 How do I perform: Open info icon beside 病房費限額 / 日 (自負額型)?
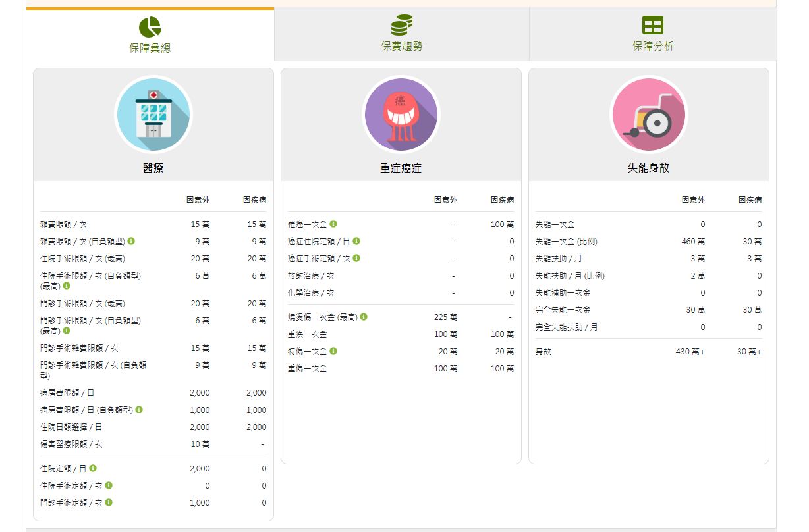click(x=139, y=410)
